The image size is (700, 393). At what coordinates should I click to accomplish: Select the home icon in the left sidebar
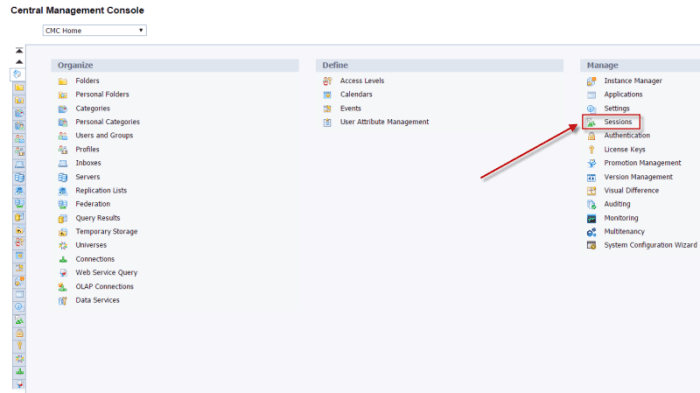coord(17,74)
